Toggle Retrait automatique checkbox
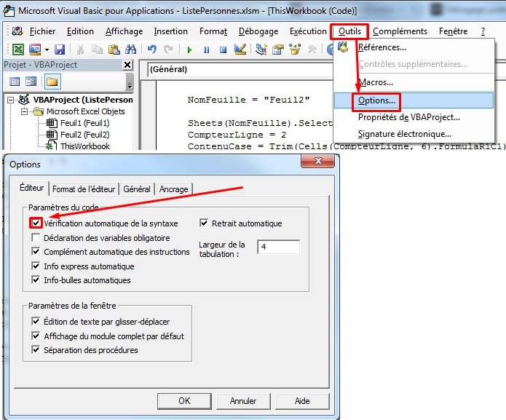This screenshot has height=420, width=506. pos(204,223)
